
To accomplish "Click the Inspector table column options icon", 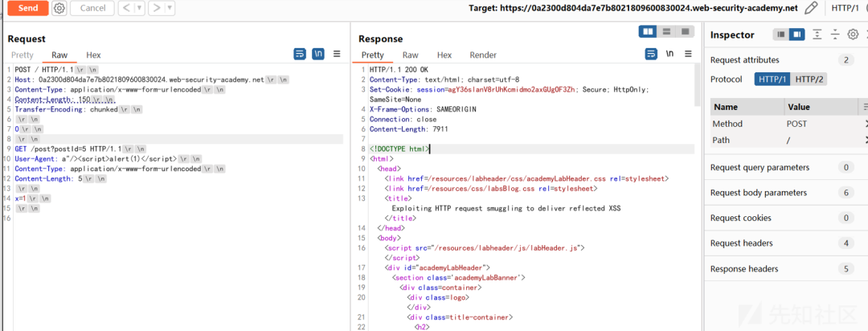I will click(866, 107).
